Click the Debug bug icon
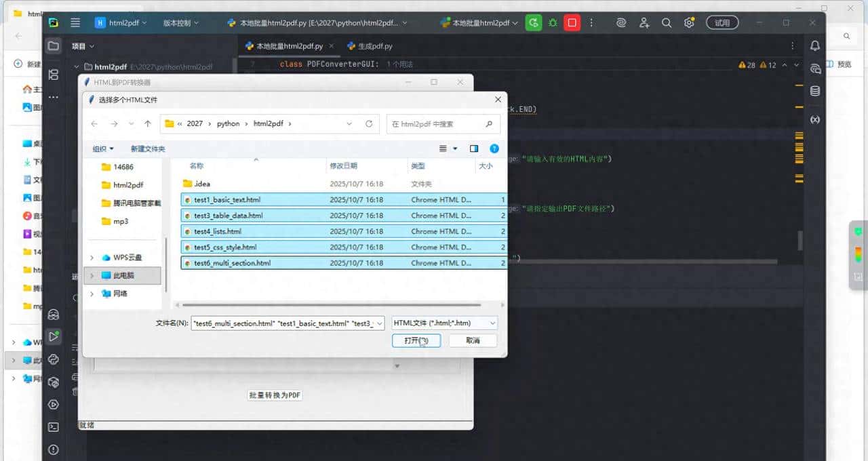 [553, 22]
